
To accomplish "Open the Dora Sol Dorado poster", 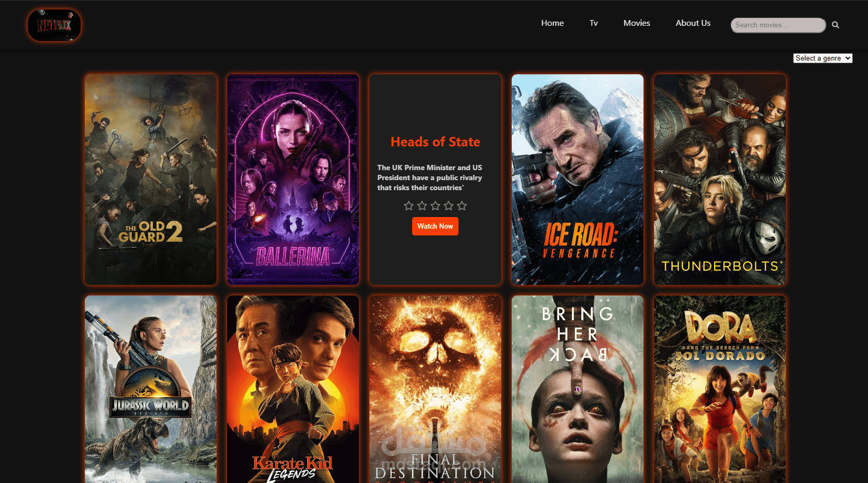I will [x=720, y=389].
